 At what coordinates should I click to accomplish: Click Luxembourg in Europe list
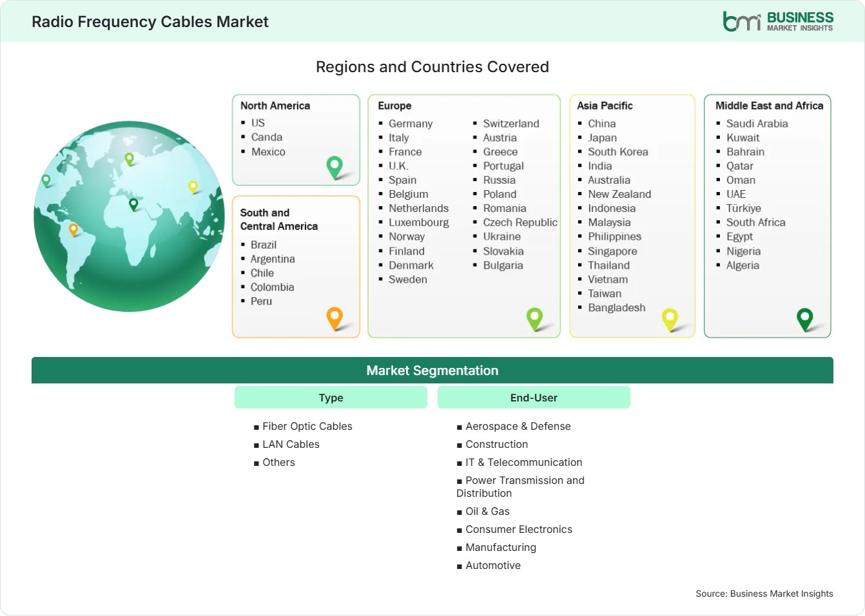pos(419,222)
